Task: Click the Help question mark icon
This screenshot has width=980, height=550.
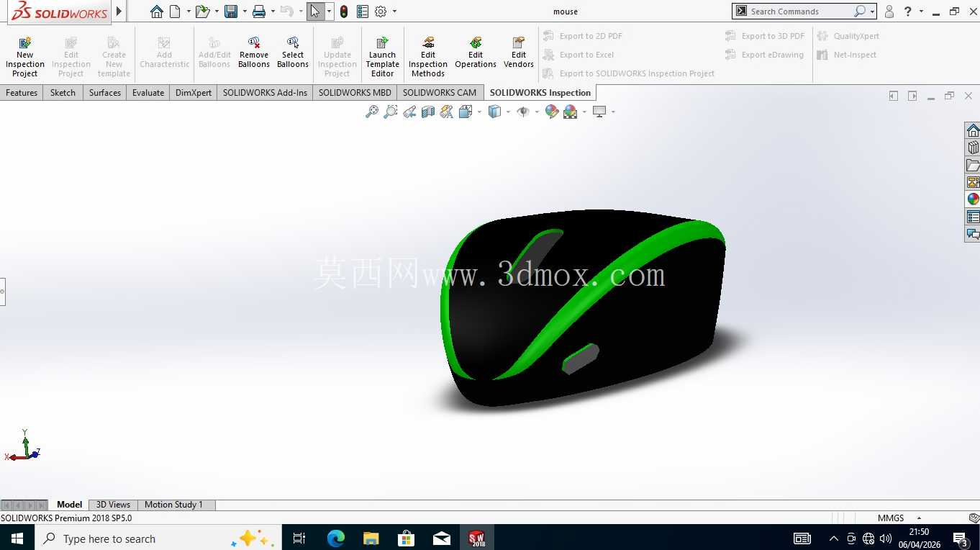Action: (x=908, y=12)
